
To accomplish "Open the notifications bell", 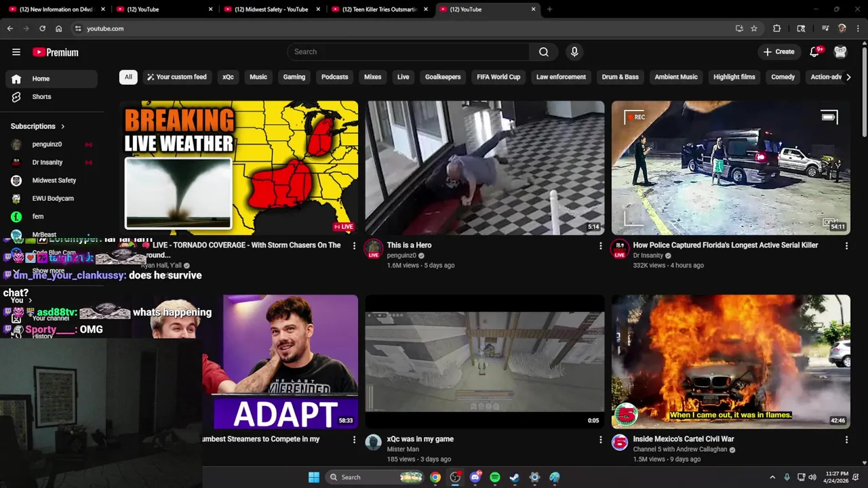I will [815, 52].
